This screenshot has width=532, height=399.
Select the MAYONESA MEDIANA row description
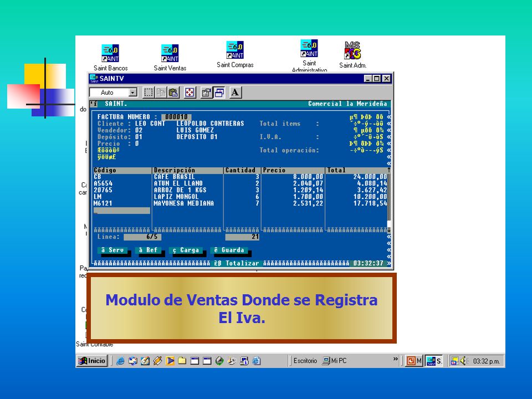[183, 203]
